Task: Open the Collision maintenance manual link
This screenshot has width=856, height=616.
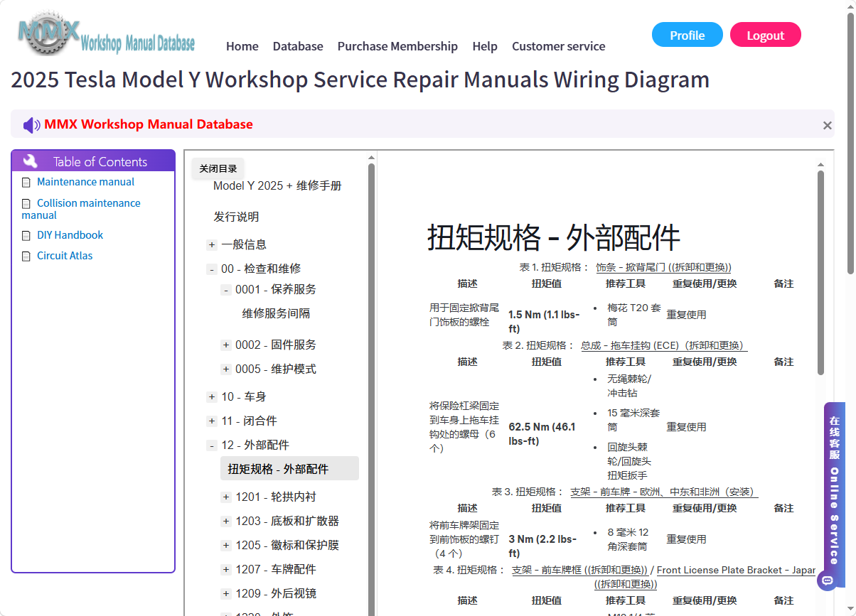Action: tap(81, 209)
